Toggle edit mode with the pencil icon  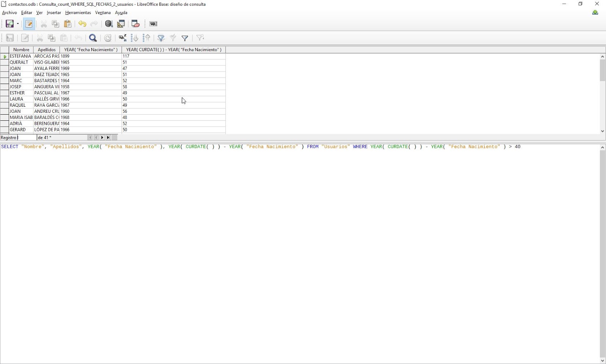pyautogui.click(x=29, y=23)
